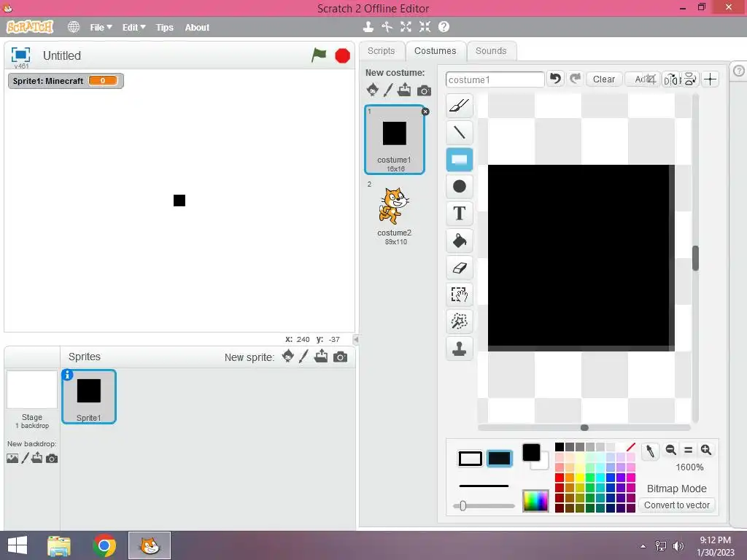
Task: Take new backdrop from camera
Action: (x=52, y=459)
